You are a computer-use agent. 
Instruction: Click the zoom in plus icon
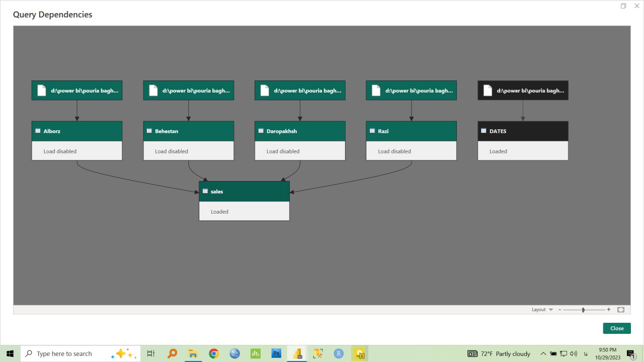click(609, 310)
